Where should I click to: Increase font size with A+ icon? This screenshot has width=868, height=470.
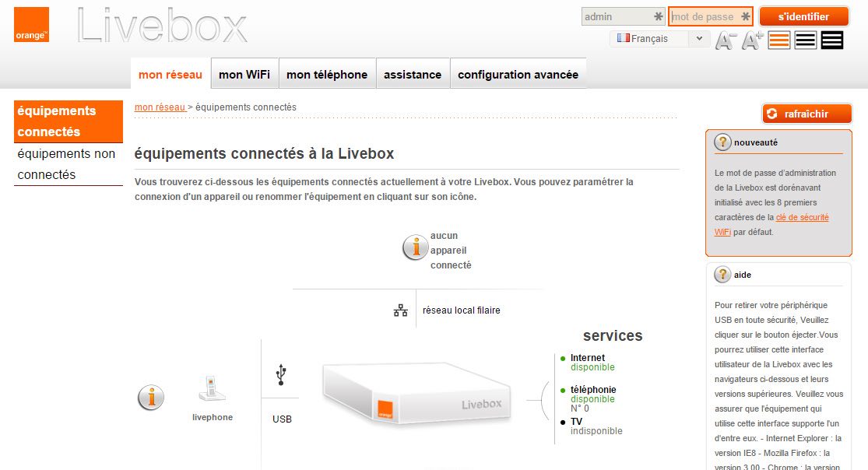(752, 40)
